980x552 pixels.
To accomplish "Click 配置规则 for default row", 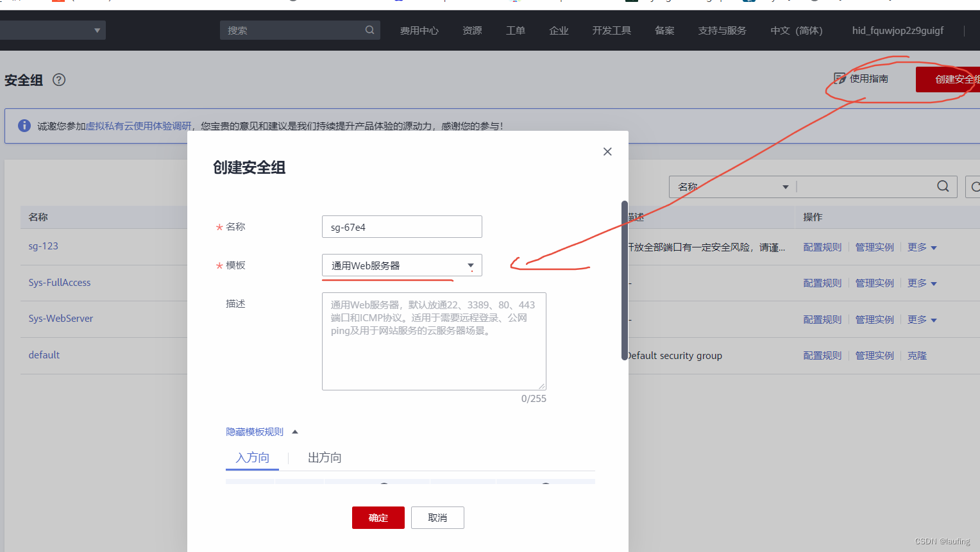I will pyautogui.click(x=822, y=356).
